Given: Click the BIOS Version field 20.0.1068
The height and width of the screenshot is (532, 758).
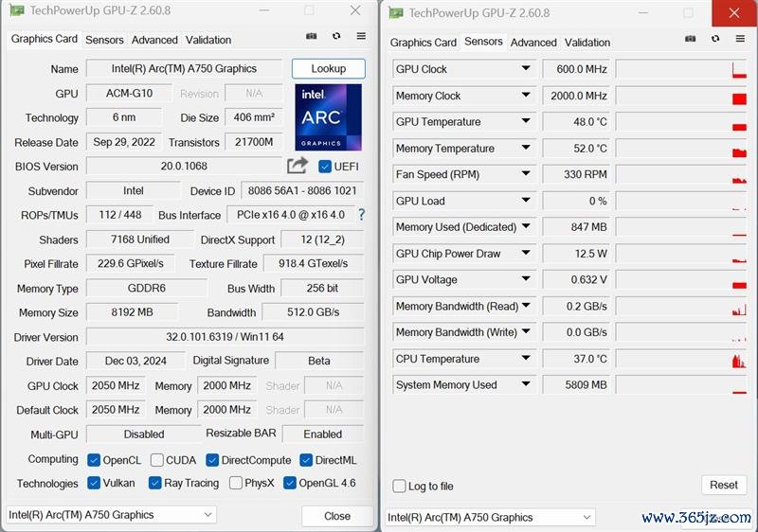Looking at the screenshot, I should click(x=184, y=166).
